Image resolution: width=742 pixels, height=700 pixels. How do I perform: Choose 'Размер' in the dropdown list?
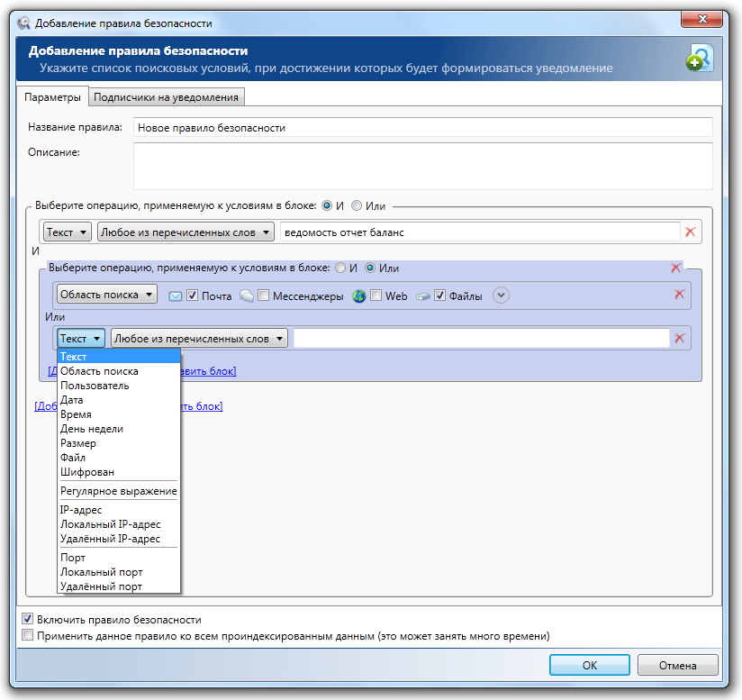[119, 443]
